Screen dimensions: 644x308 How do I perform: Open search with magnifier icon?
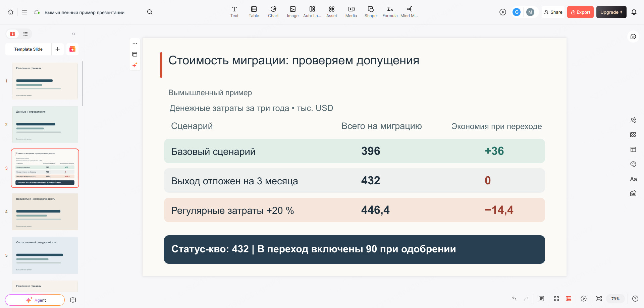pos(150,12)
